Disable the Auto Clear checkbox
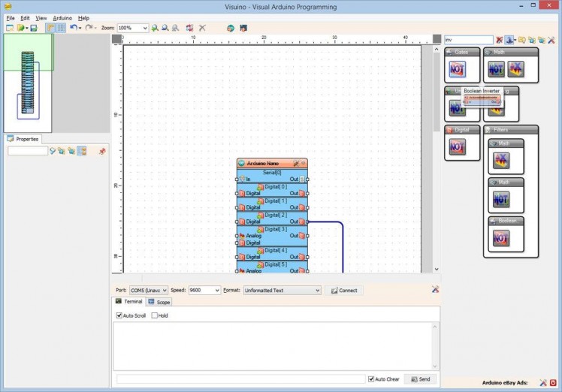Viewport: 562px width, 392px height. click(x=371, y=379)
